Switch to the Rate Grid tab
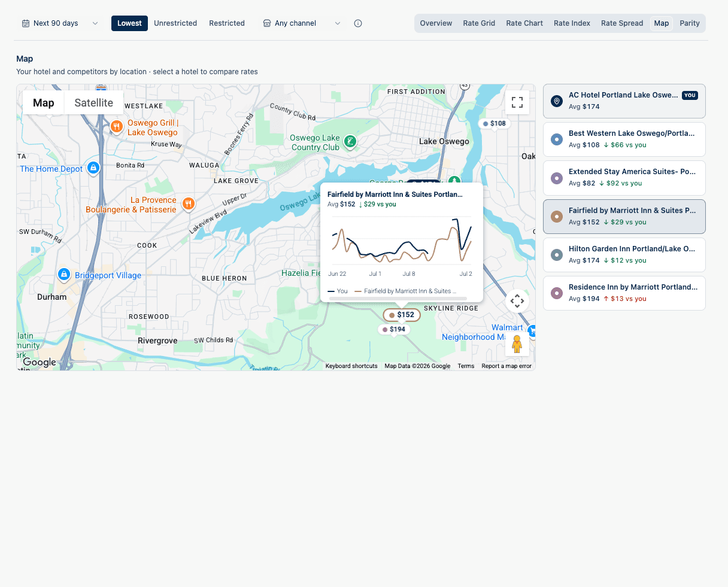This screenshot has width=728, height=587. (x=479, y=23)
